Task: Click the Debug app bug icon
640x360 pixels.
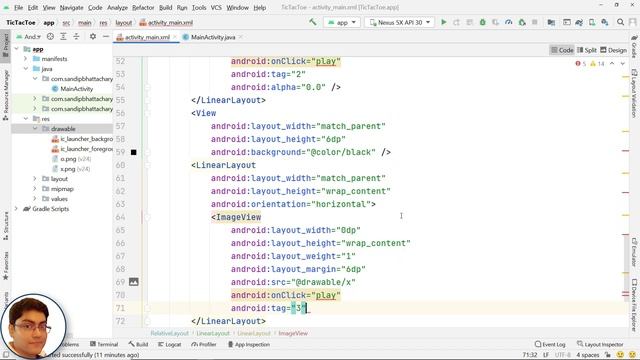Action: pyautogui.click(x=482, y=22)
